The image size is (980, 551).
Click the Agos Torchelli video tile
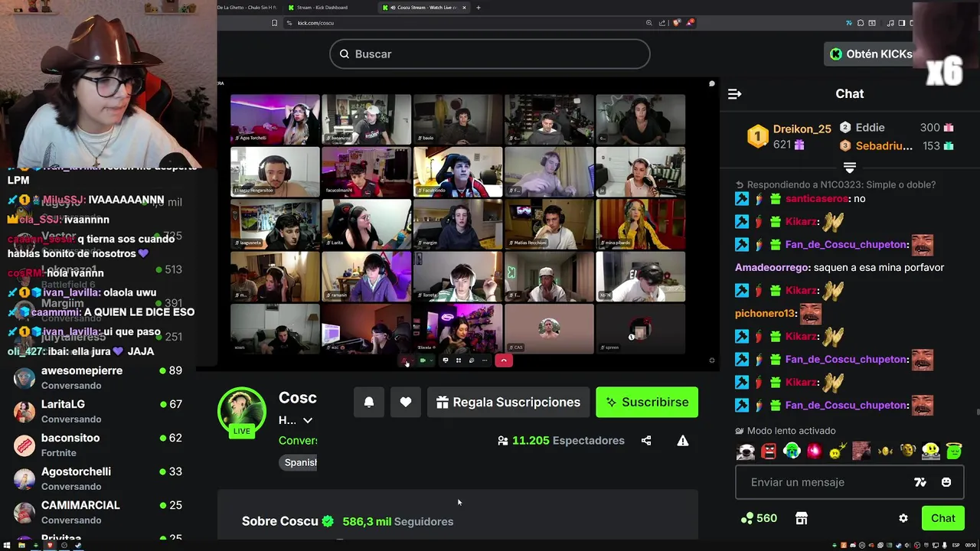pyautogui.click(x=275, y=119)
